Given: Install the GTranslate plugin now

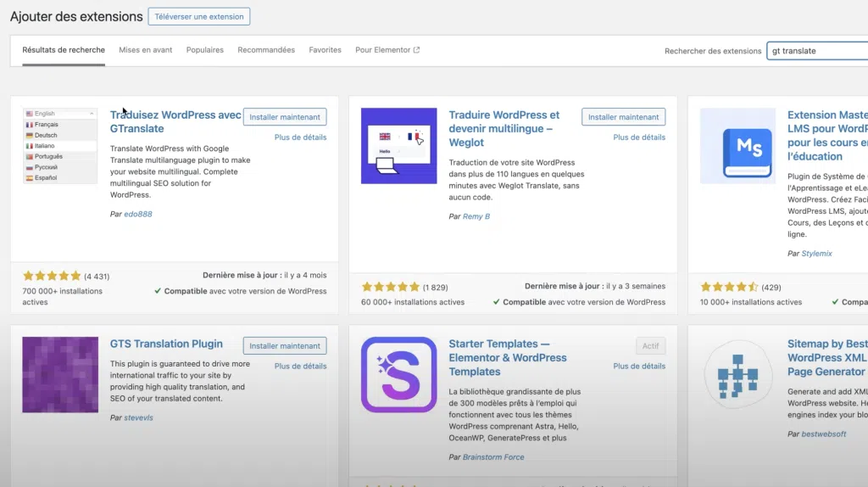Looking at the screenshot, I should coord(285,117).
